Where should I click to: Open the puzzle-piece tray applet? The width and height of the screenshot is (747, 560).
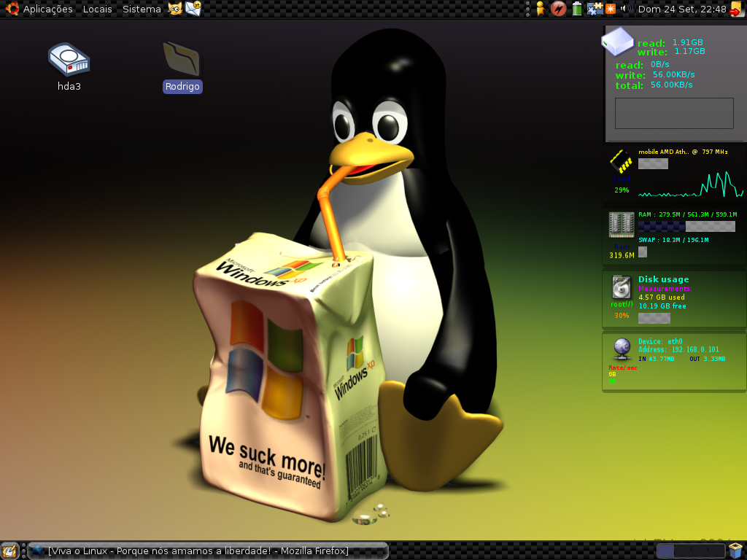(x=595, y=9)
